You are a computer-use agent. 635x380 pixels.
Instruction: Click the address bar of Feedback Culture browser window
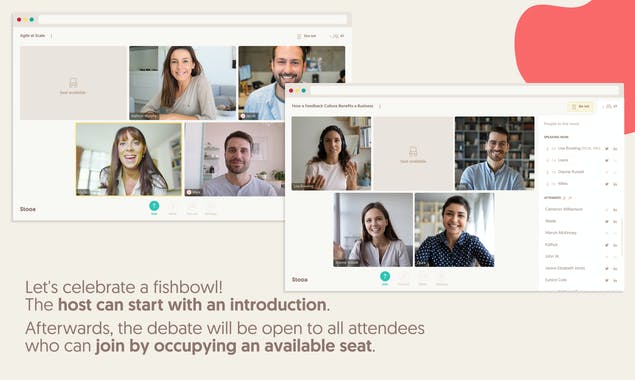[x=465, y=90]
